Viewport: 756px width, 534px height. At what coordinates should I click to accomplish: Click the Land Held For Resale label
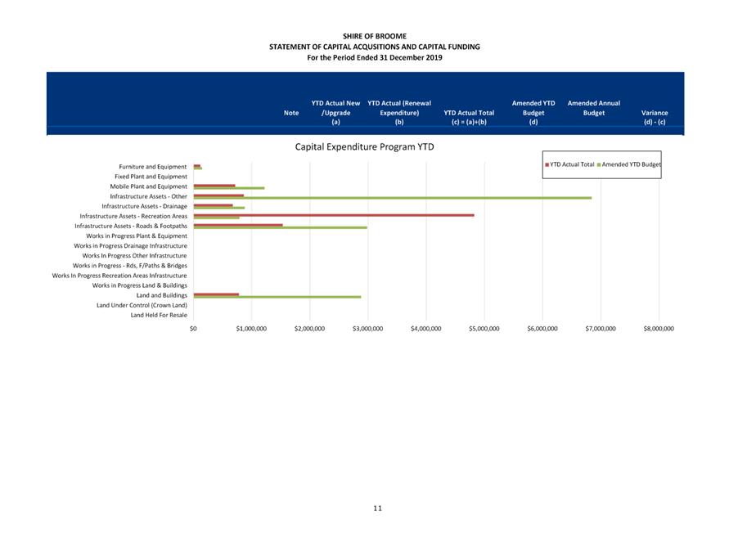[159, 315]
